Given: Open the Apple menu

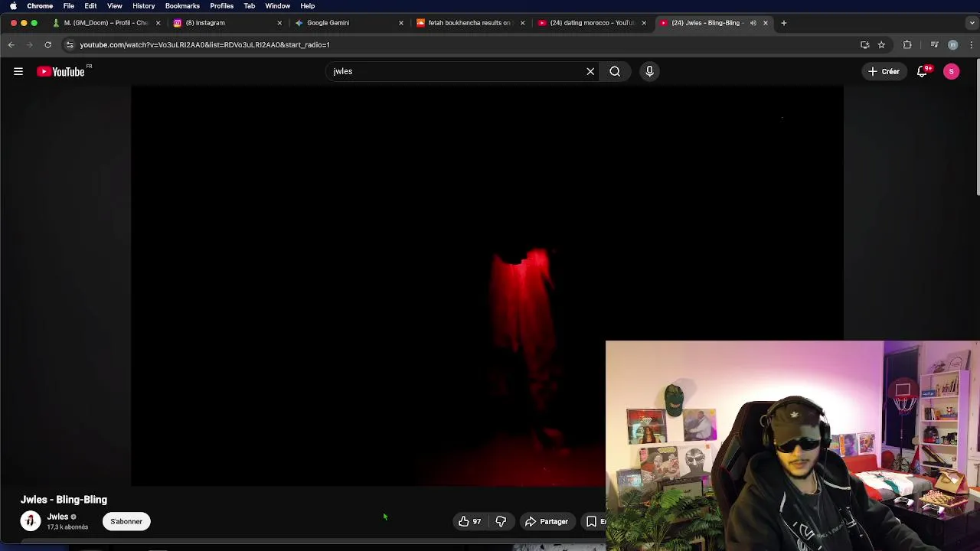Looking at the screenshot, I should [x=13, y=6].
